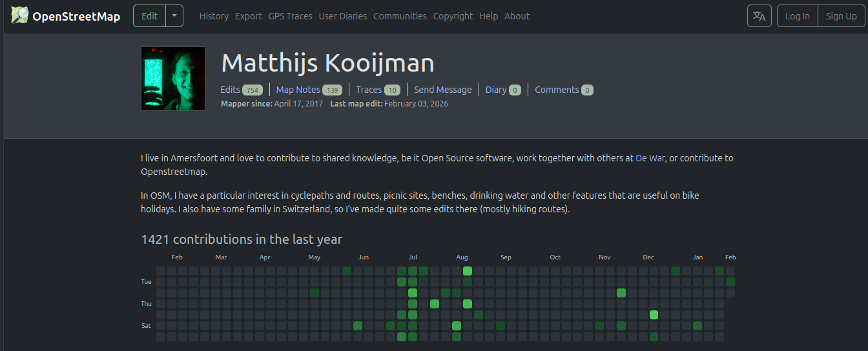Click the bright green August contribution square in the top row

(468, 271)
